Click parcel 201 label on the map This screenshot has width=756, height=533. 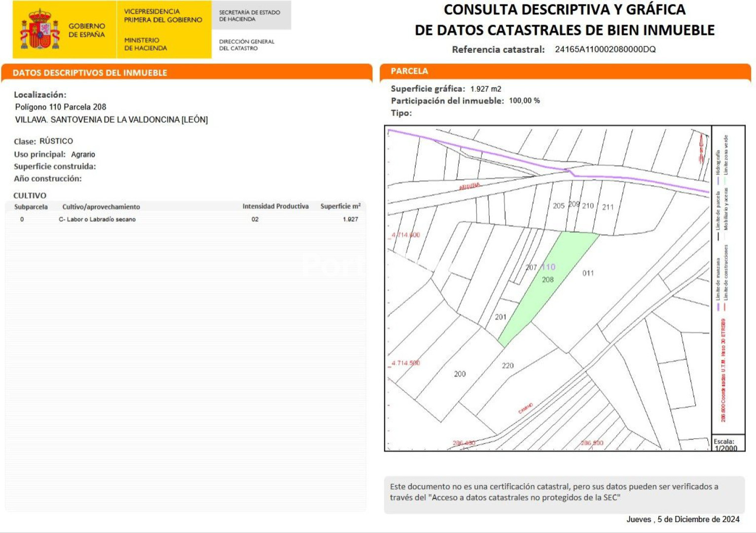click(501, 317)
